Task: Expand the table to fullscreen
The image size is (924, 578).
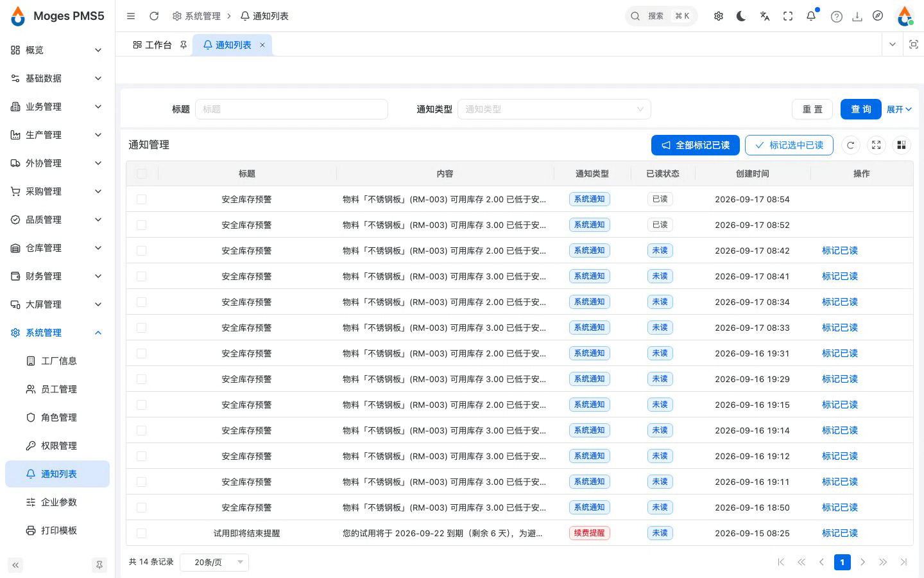Action: 877,145
